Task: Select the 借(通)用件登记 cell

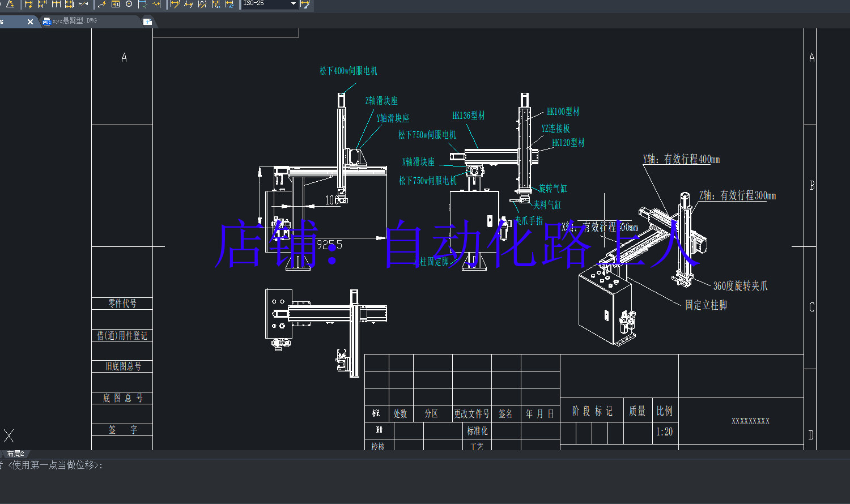Action: click(122, 336)
